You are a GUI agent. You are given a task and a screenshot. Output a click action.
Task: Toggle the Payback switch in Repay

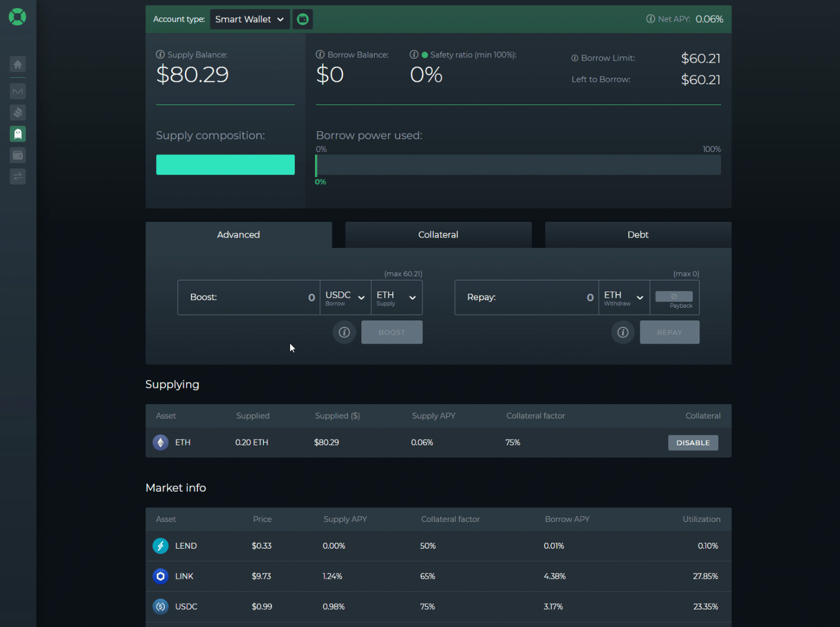pos(674,297)
